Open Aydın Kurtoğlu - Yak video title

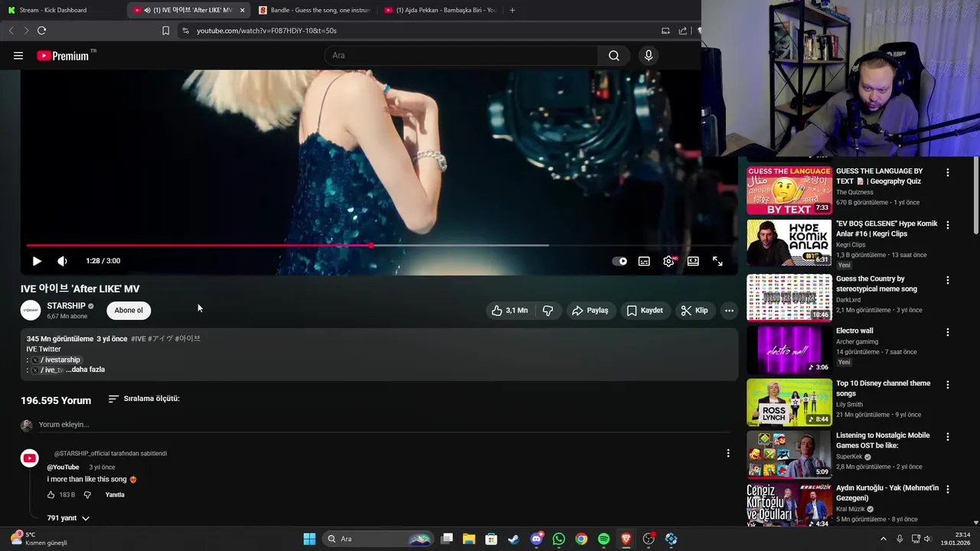click(887, 493)
